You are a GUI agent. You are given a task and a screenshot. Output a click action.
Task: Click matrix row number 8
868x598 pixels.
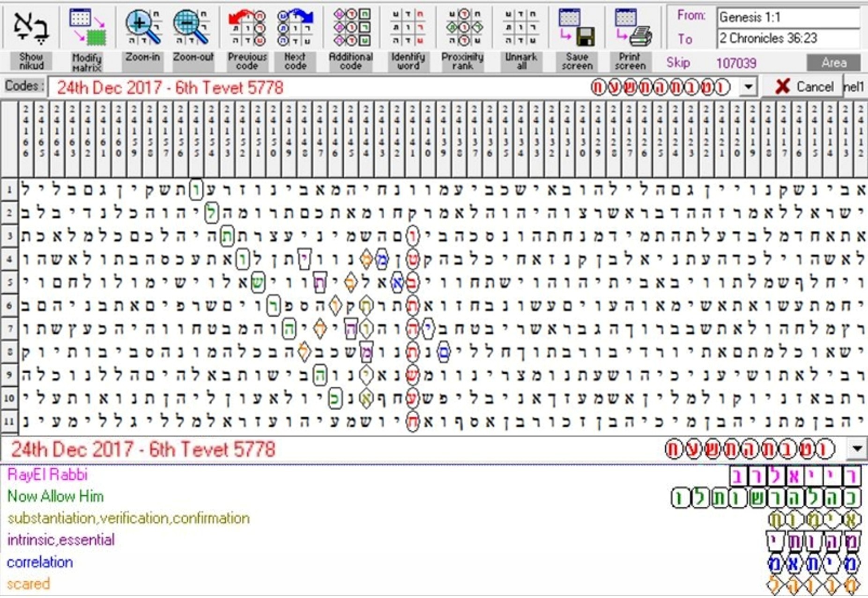9,352
